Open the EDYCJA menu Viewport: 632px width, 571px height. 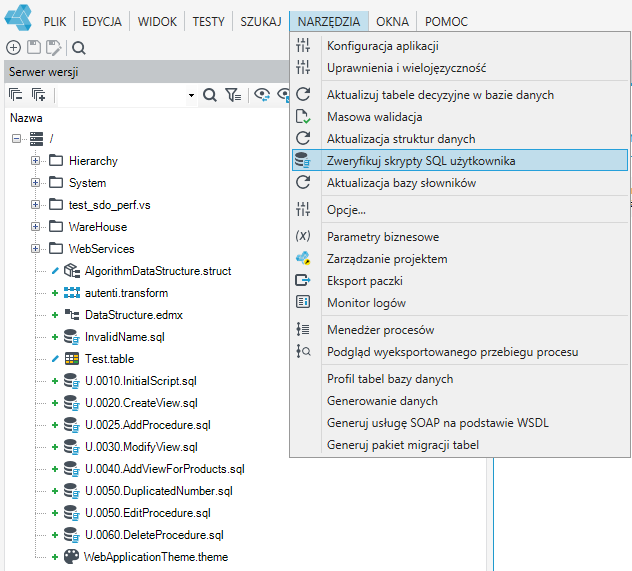[102, 21]
